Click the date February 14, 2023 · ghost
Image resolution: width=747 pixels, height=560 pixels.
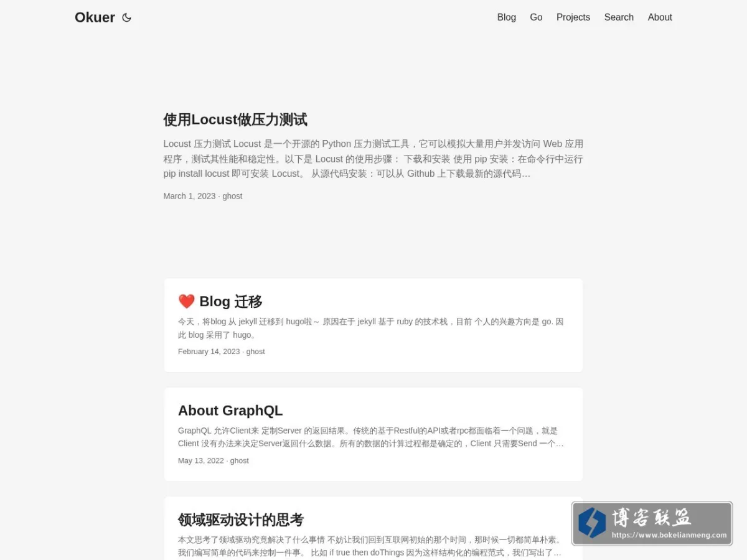[x=222, y=352]
